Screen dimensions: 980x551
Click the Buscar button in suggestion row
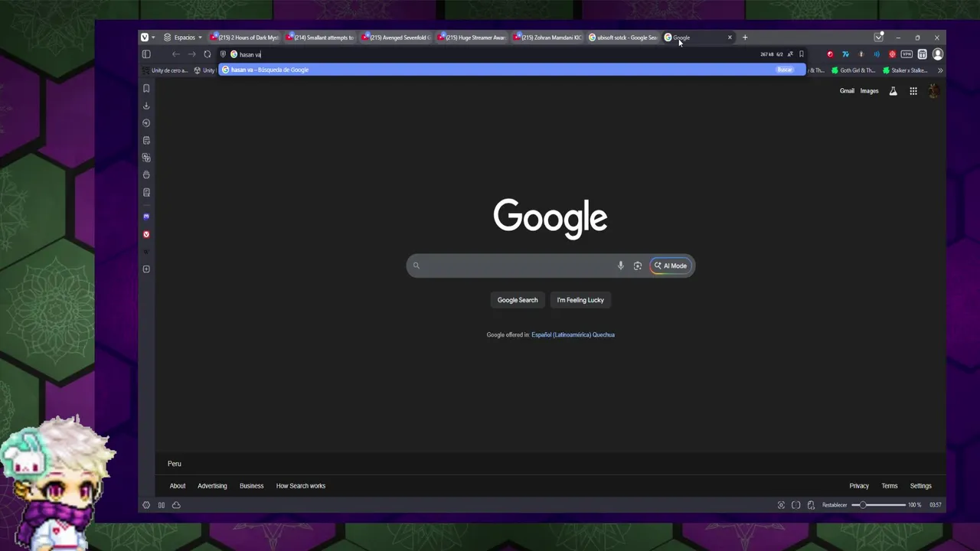[785, 70]
